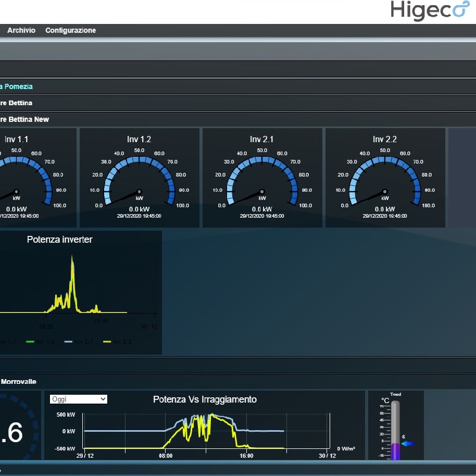Expand the Bettina plant row above Bettina New

[x=238, y=103]
